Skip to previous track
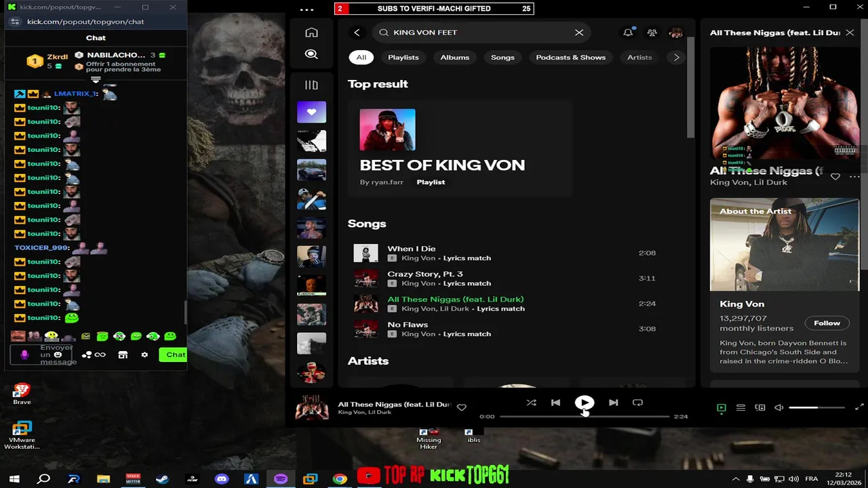 click(555, 403)
